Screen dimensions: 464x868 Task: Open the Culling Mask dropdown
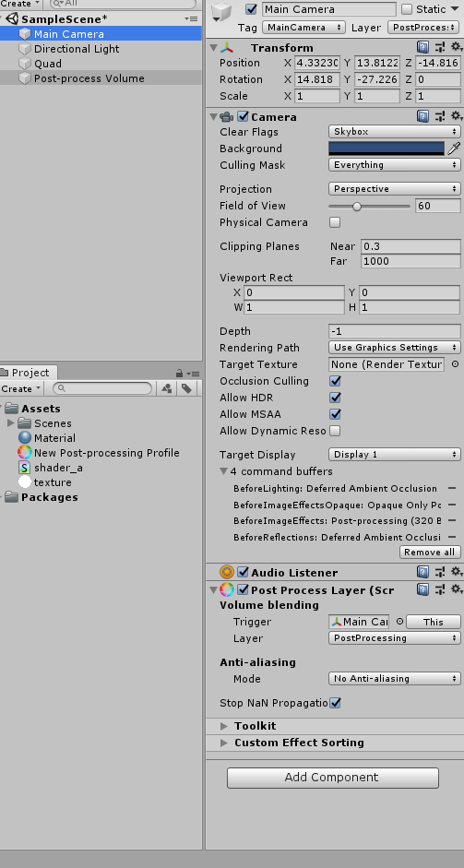pos(395,165)
